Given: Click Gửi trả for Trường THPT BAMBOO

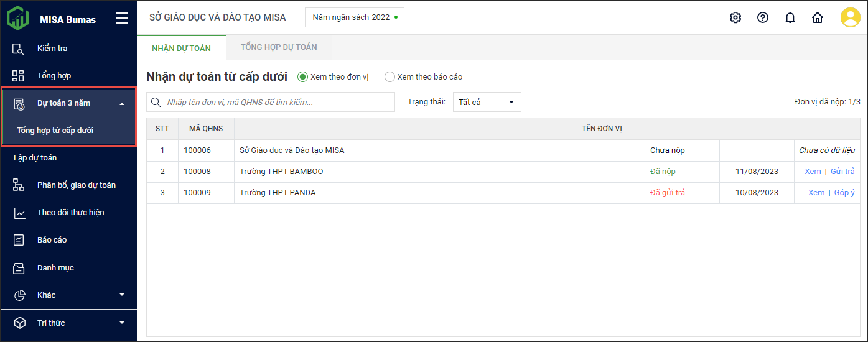Looking at the screenshot, I should [842, 172].
